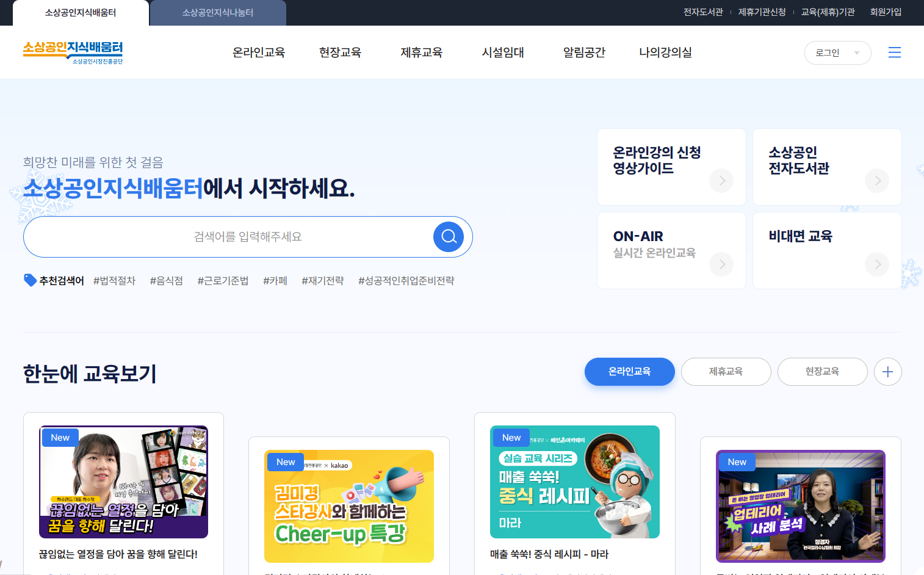Click the 회원가입 link
This screenshot has height=575, width=924.
886,12
